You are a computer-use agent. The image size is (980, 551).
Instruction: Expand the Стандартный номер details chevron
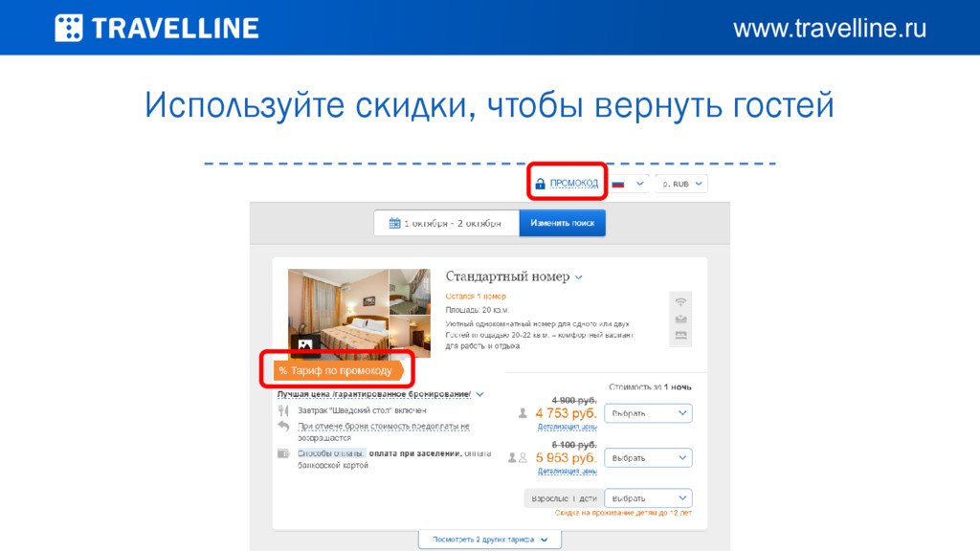pos(579,277)
